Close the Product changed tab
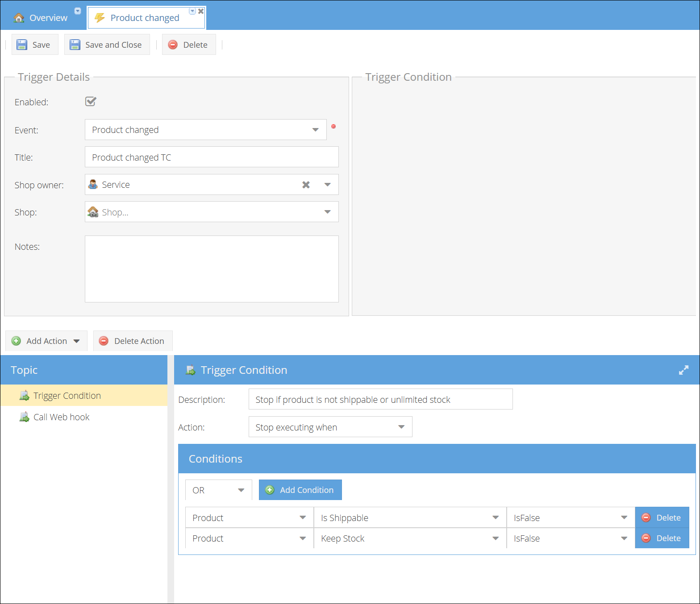Screen dimensions: 700x604 pyautogui.click(x=201, y=11)
